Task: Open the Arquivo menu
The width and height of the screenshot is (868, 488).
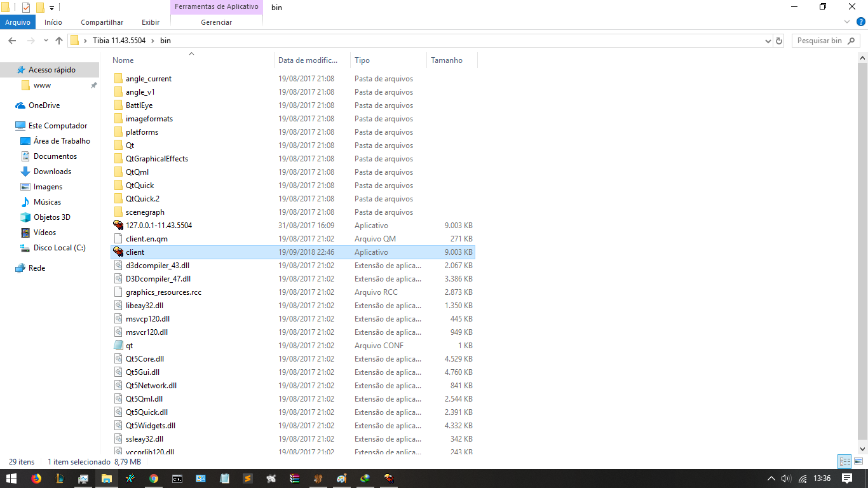Action: pyautogui.click(x=18, y=22)
